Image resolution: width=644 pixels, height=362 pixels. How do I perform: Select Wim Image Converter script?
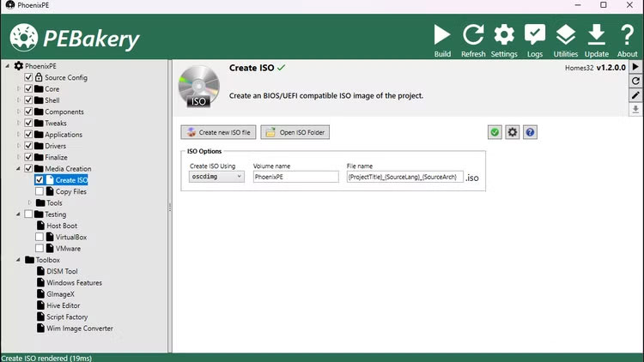(80, 329)
